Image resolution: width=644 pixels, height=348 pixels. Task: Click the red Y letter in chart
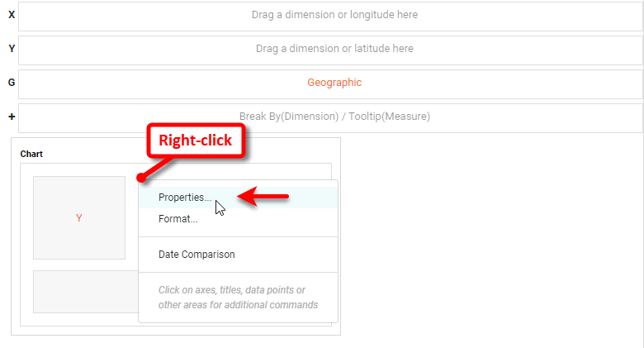(79, 218)
